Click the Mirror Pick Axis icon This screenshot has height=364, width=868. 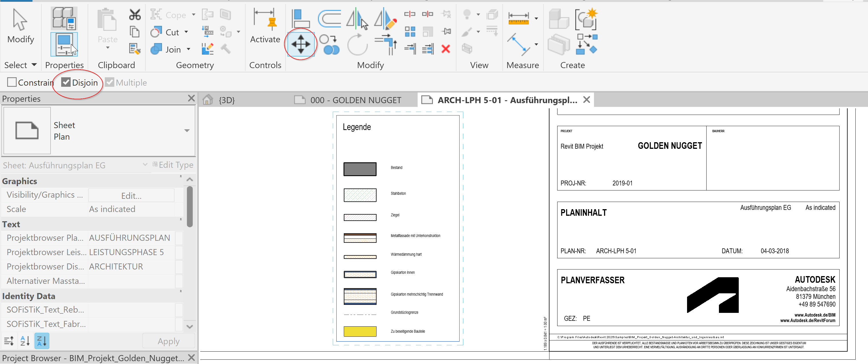coord(358,19)
